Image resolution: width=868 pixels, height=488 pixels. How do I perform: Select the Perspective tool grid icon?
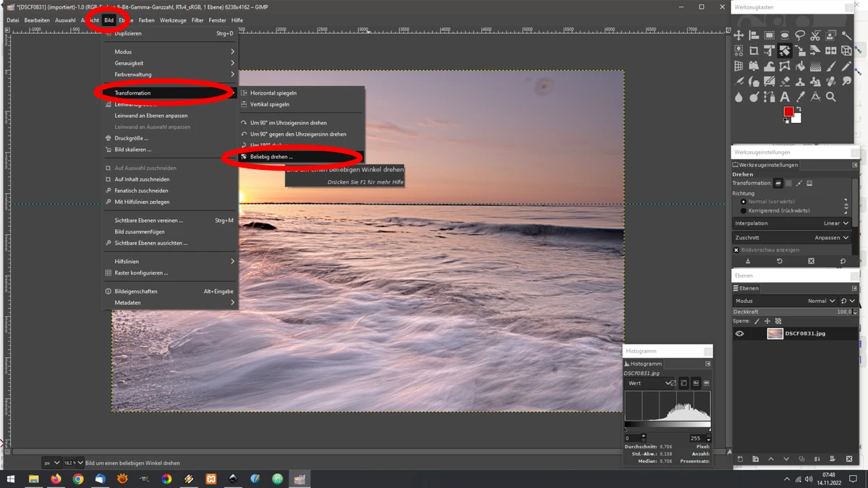739,66
